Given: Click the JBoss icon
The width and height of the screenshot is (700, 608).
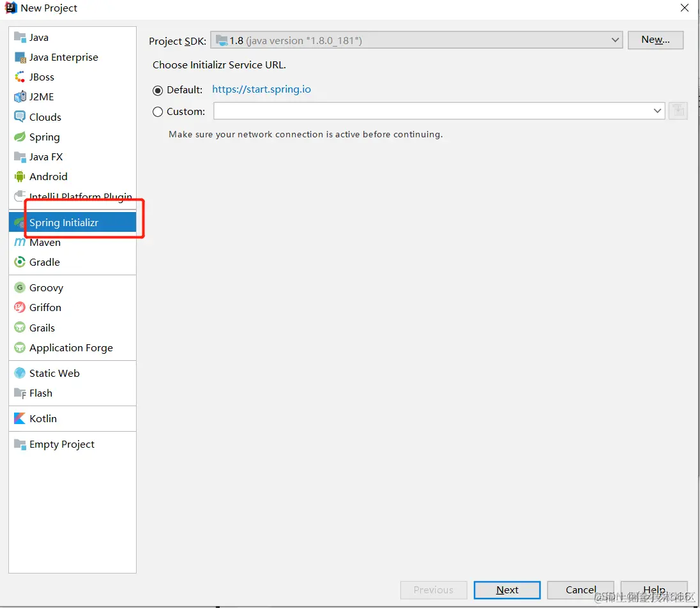Looking at the screenshot, I should (20, 77).
